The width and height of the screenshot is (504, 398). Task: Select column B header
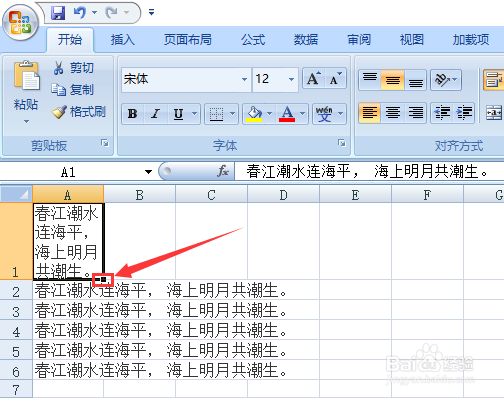(x=139, y=194)
